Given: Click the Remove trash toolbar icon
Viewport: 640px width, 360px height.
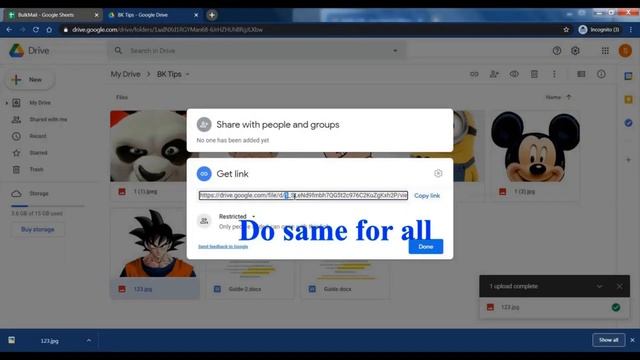Looking at the screenshot, I should 534,74.
